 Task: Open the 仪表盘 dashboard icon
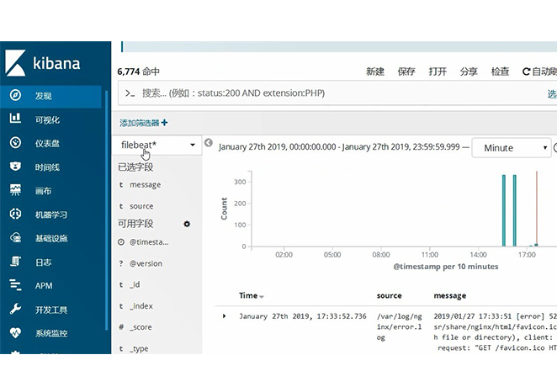point(15,143)
